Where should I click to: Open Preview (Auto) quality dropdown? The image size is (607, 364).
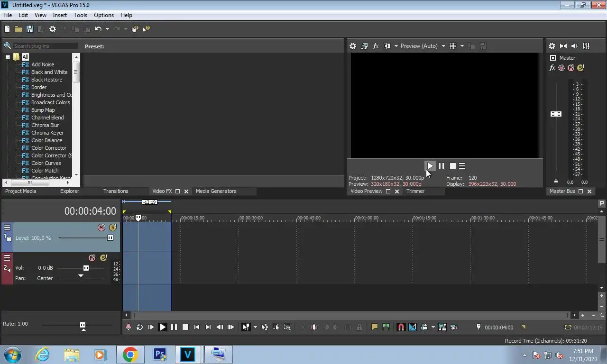click(x=423, y=46)
